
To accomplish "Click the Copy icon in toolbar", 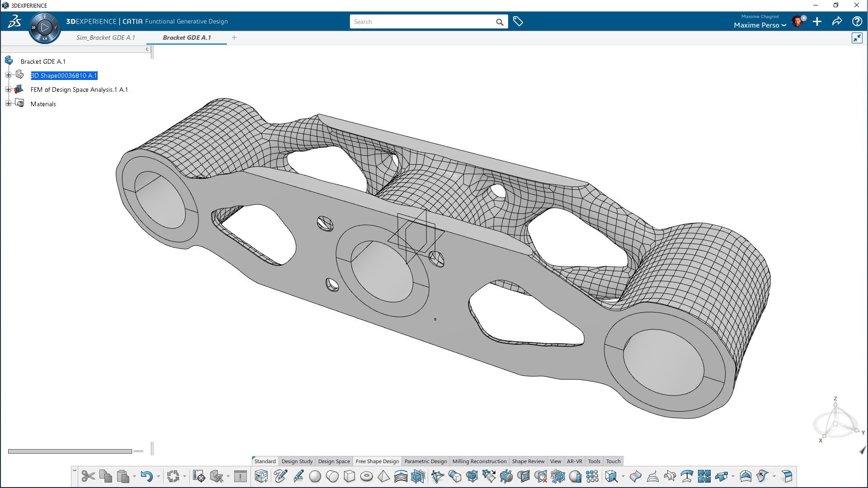I will click(x=106, y=476).
